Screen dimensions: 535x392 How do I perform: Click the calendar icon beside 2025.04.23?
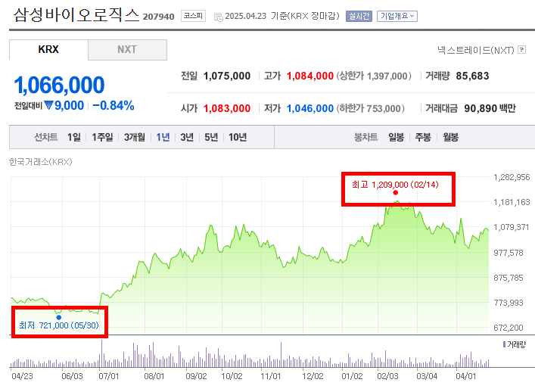click(219, 17)
